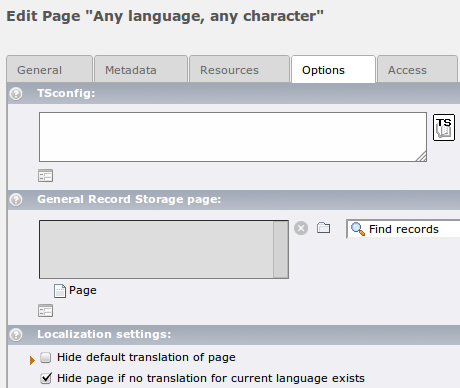Toggle palette icon below Page label
The height and width of the screenshot is (388, 460).
[45, 311]
